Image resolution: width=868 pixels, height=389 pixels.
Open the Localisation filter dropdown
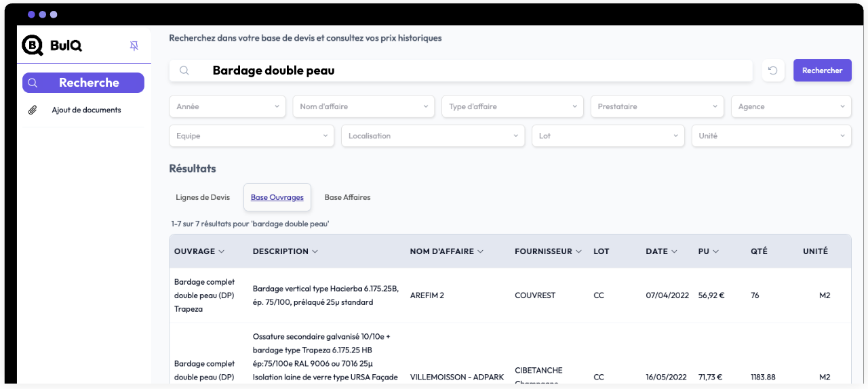(433, 136)
